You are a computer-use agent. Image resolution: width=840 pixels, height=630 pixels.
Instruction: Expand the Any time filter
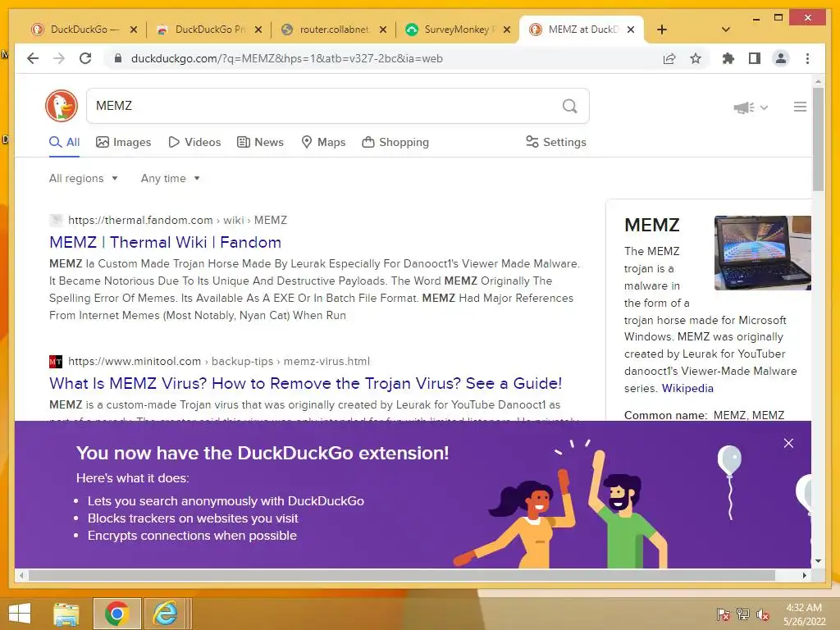(171, 178)
